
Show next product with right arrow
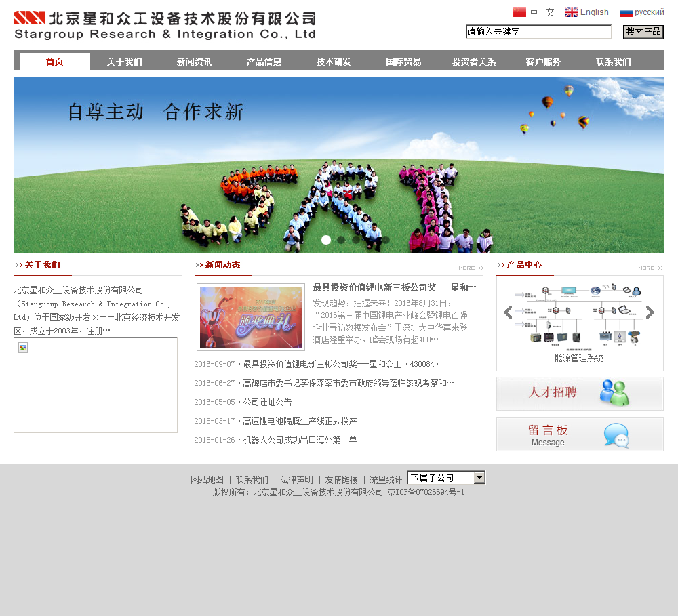click(x=650, y=312)
